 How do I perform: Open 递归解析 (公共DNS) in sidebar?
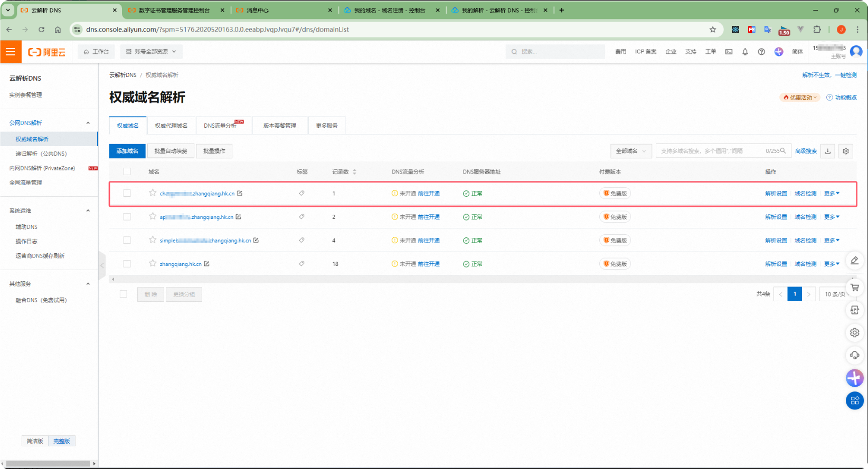click(x=41, y=154)
